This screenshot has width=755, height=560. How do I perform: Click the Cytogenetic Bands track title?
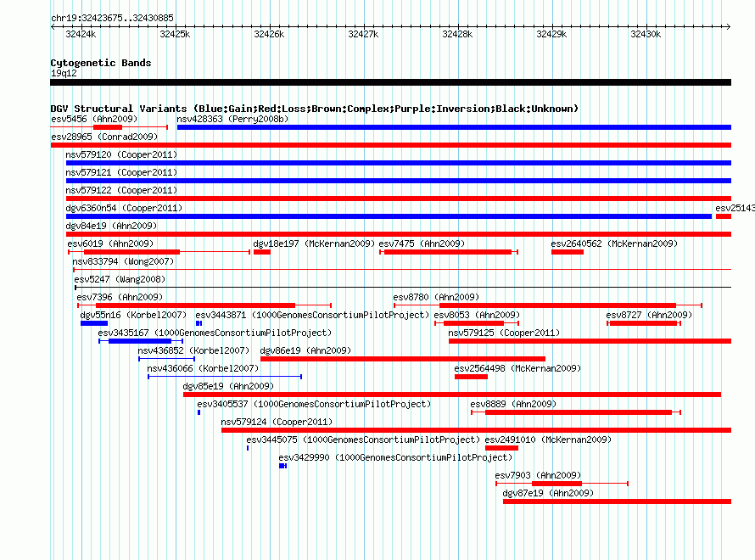point(101,63)
